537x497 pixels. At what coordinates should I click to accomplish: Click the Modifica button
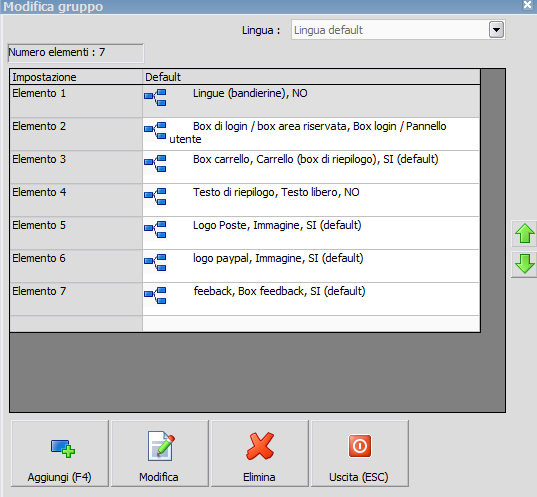(160, 453)
